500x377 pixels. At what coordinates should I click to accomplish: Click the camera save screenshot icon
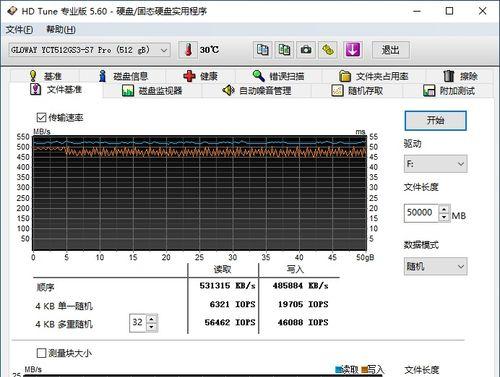306,50
